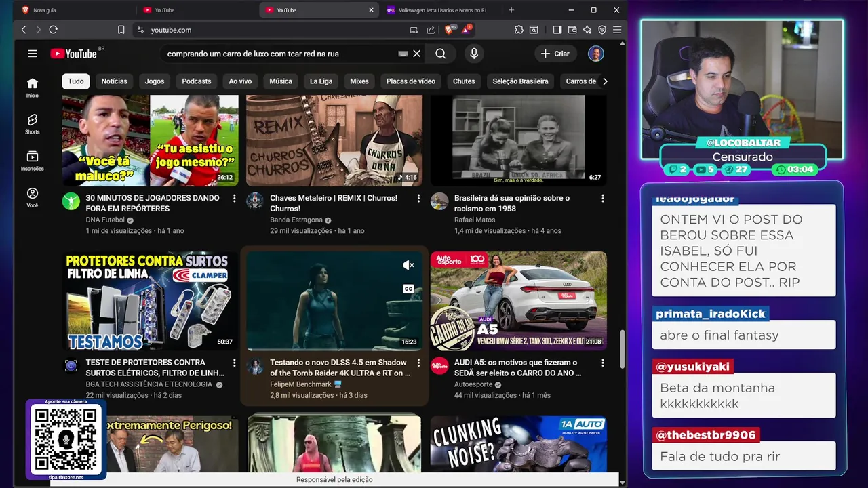868x488 pixels.
Task: Select the Ao vivo filter chip
Action: point(240,81)
